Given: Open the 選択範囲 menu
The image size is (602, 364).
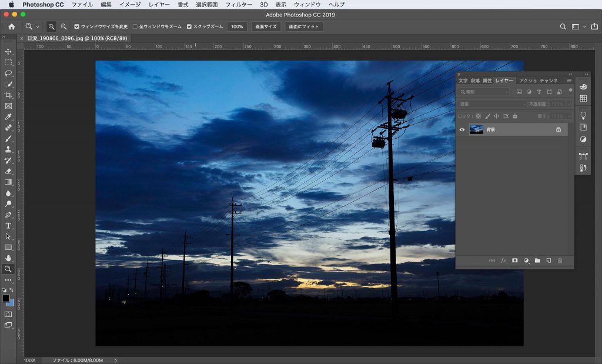Looking at the screenshot, I should coord(206,5).
